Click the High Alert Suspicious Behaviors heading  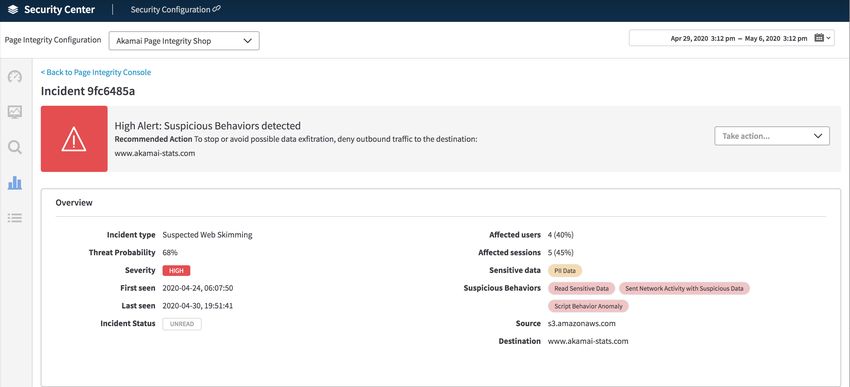(x=208, y=126)
